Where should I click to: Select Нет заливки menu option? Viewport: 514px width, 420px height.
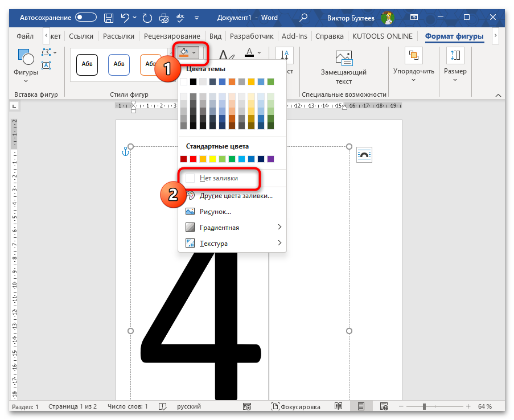click(219, 178)
